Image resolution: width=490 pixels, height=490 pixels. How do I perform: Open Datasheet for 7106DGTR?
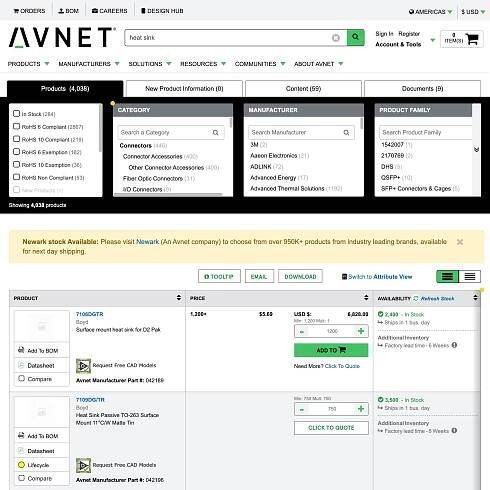(x=42, y=366)
